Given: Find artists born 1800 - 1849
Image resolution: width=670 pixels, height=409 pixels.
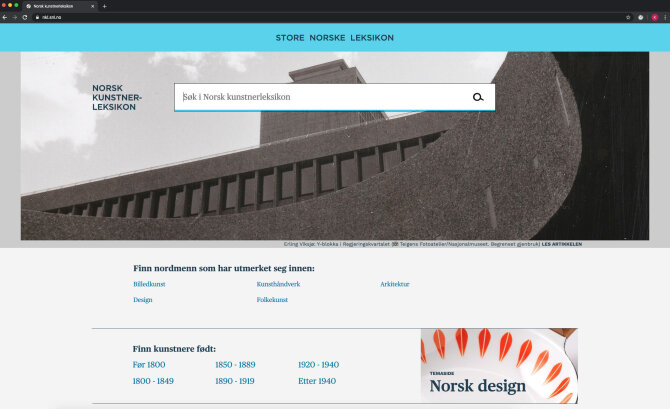Looking at the screenshot, I should click(x=153, y=381).
